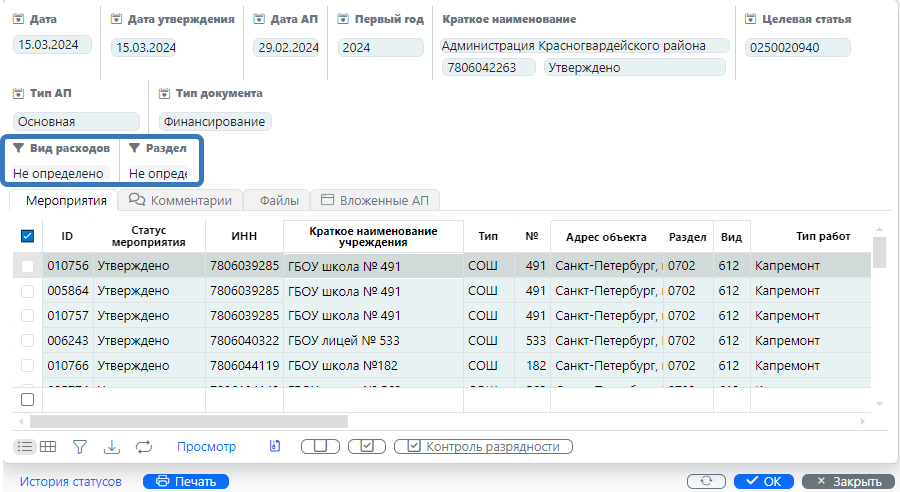Switch to table grid view icon
Viewport: 900px width, 492px height.
[48, 447]
